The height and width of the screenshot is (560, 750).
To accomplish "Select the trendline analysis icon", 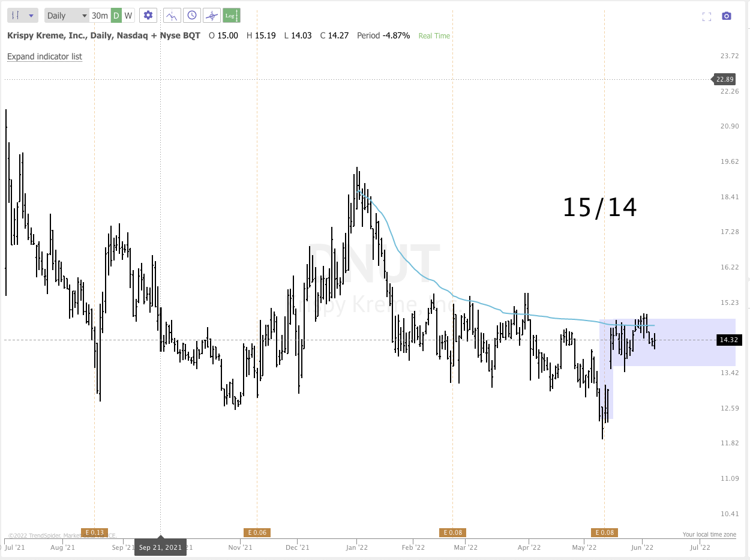I will pos(172,15).
